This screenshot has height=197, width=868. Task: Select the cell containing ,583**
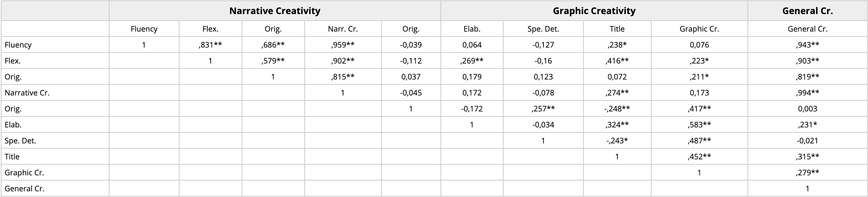pyautogui.click(x=699, y=125)
